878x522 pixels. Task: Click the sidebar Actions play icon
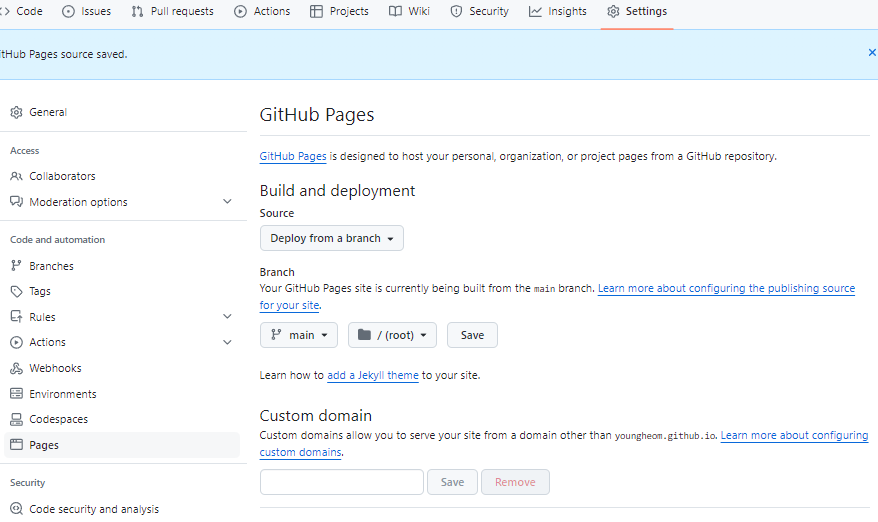16,342
